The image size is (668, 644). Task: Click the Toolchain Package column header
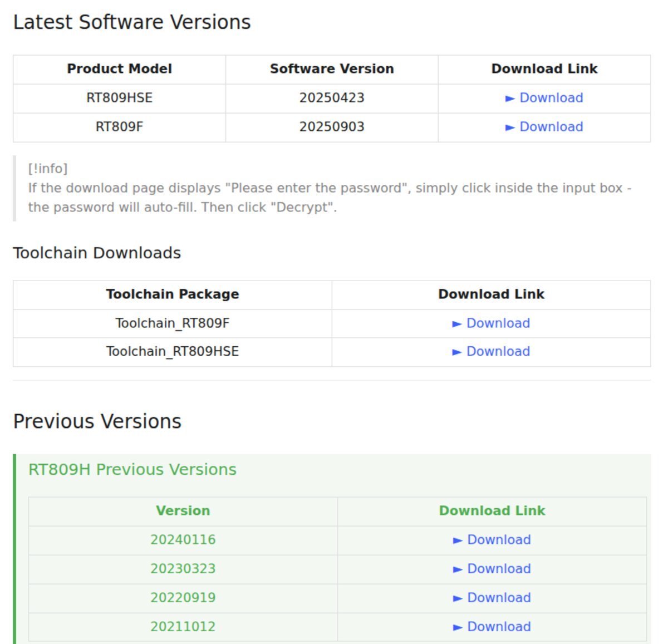pyautogui.click(x=173, y=294)
